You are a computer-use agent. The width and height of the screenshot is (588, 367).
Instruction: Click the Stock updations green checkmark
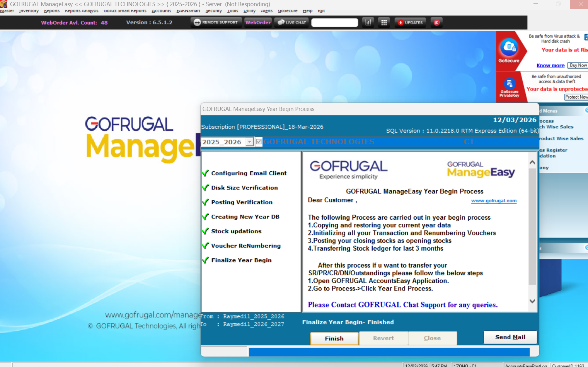point(206,231)
